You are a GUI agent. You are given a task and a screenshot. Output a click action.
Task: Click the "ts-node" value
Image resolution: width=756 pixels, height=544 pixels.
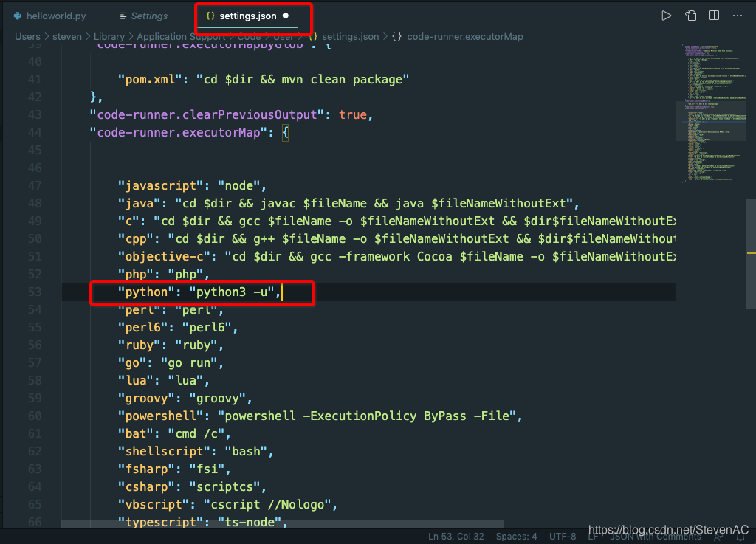click(x=250, y=523)
